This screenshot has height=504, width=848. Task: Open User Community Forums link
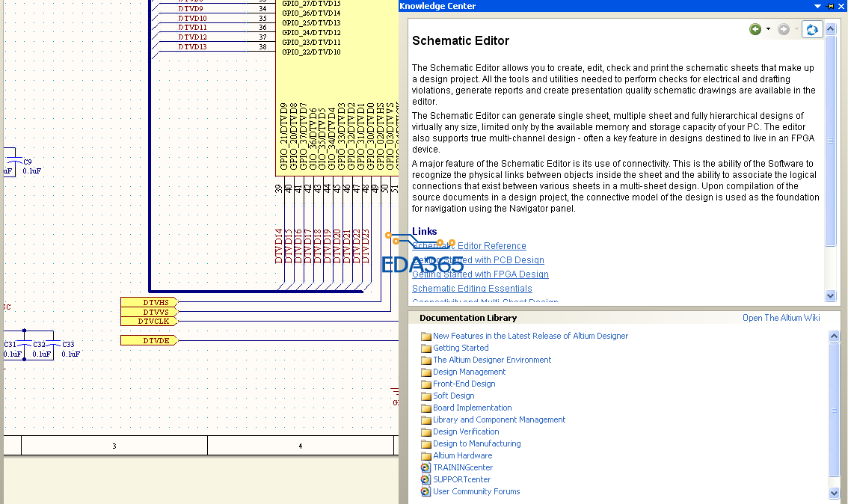point(476,491)
